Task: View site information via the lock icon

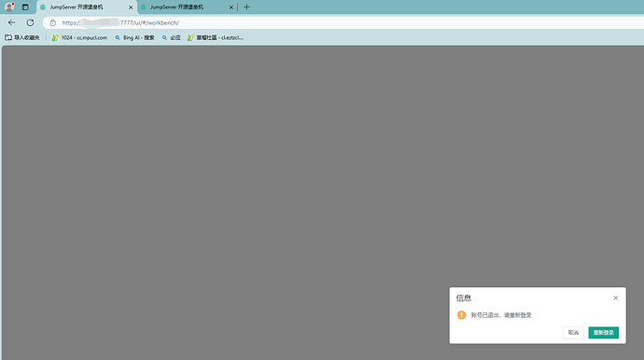Action: click(x=53, y=23)
